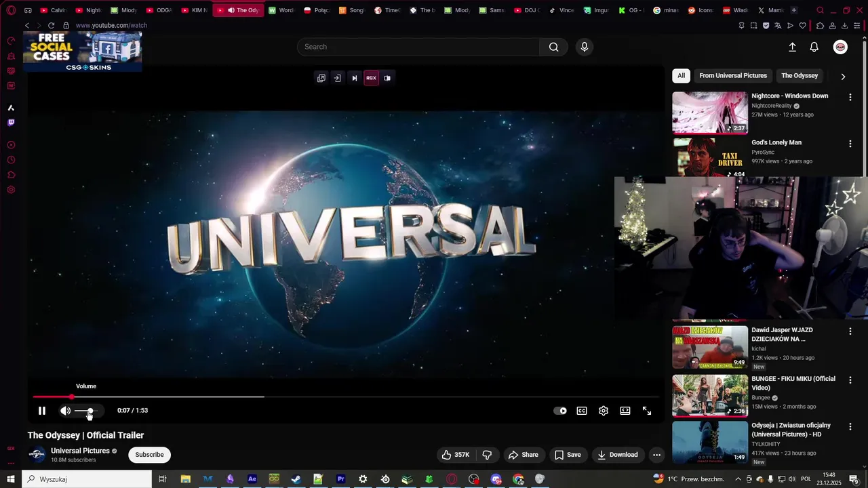Open Opera sidebar settings gear icon
This screenshot has width=868, height=488.
pos(11,190)
